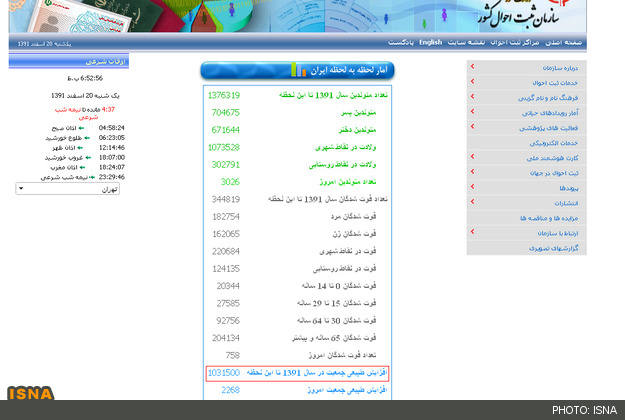Click today's deaths value 758
The width and height of the screenshot is (625, 420).
click(232, 355)
